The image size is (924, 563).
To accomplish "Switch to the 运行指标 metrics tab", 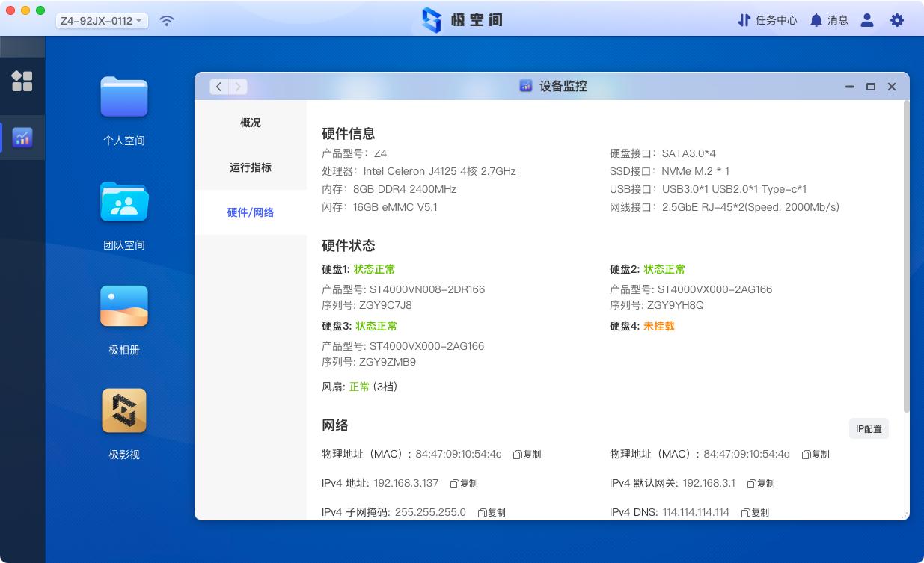I will pyautogui.click(x=251, y=167).
